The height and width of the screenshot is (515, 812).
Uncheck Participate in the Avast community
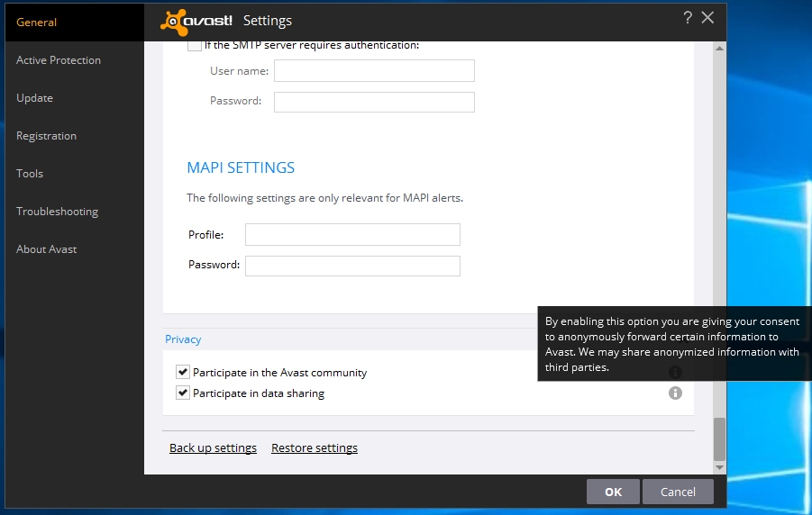pos(182,372)
